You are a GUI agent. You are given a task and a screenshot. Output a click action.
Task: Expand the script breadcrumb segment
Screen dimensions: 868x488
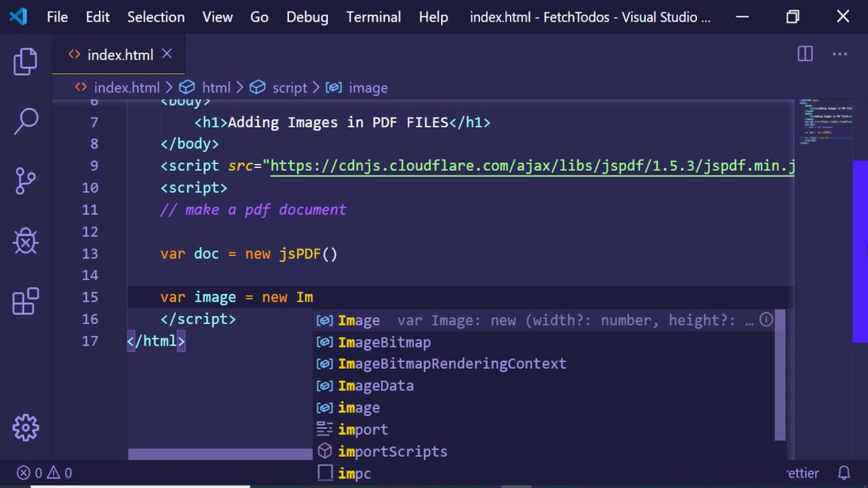pyautogui.click(x=290, y=87)
